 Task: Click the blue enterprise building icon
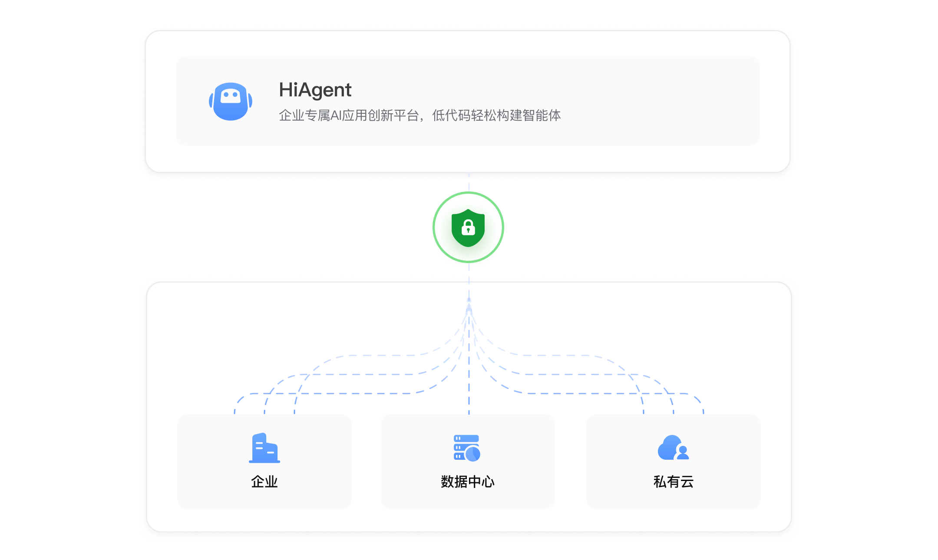[264, 448]
